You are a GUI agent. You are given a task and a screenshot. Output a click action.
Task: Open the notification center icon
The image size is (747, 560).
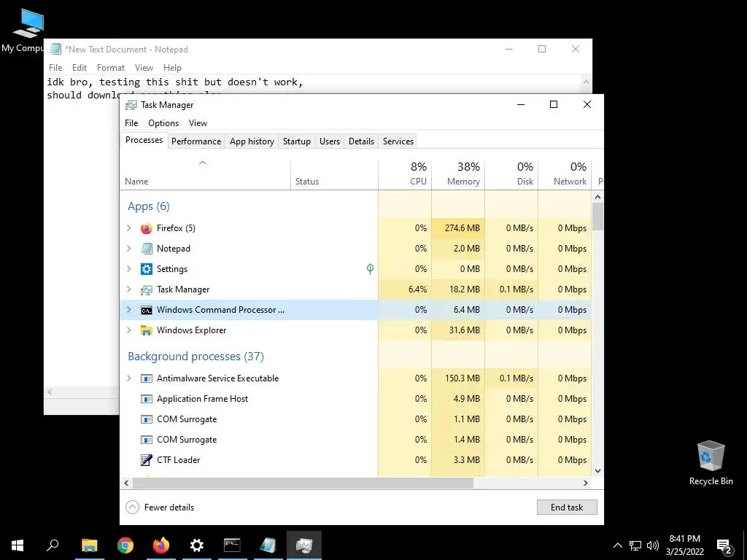coord(724,545)
